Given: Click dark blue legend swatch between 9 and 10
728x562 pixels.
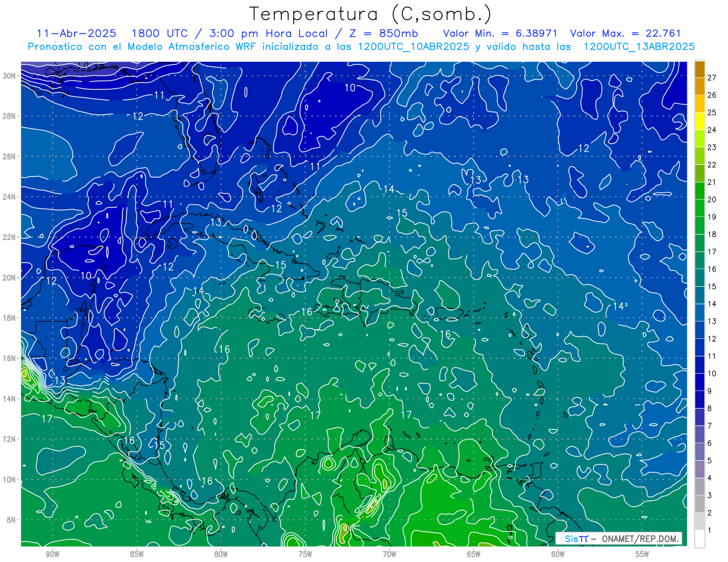Looking at the screenshot, I should point(699,382).
